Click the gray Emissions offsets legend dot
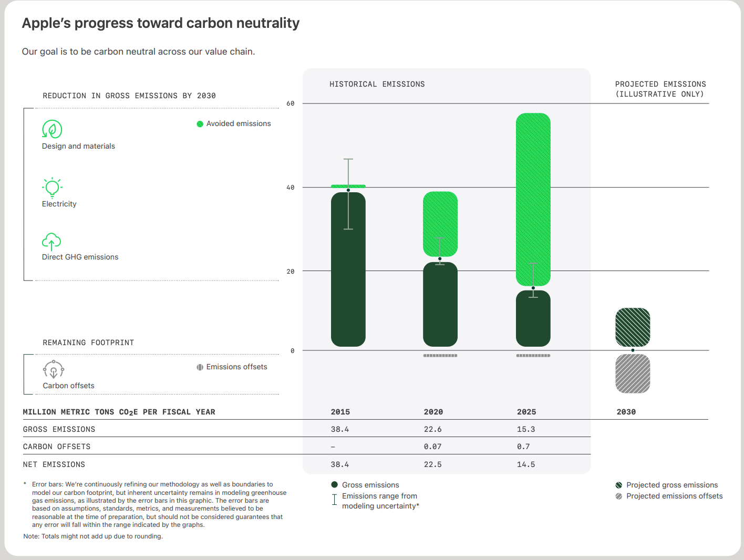 (x=200, y=367)
